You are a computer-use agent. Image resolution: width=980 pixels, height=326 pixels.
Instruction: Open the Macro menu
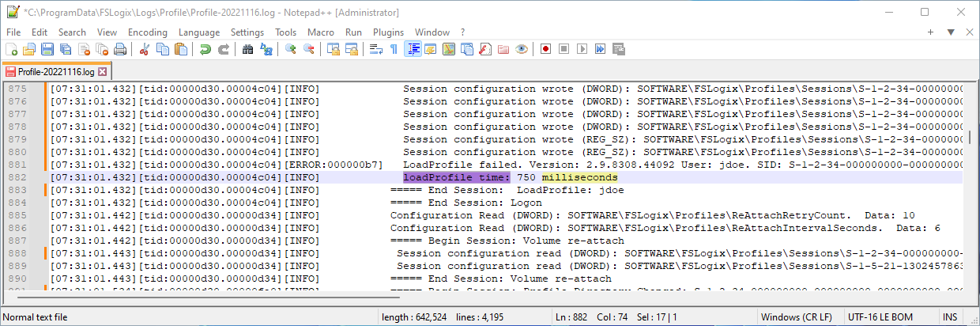[321, 32]
